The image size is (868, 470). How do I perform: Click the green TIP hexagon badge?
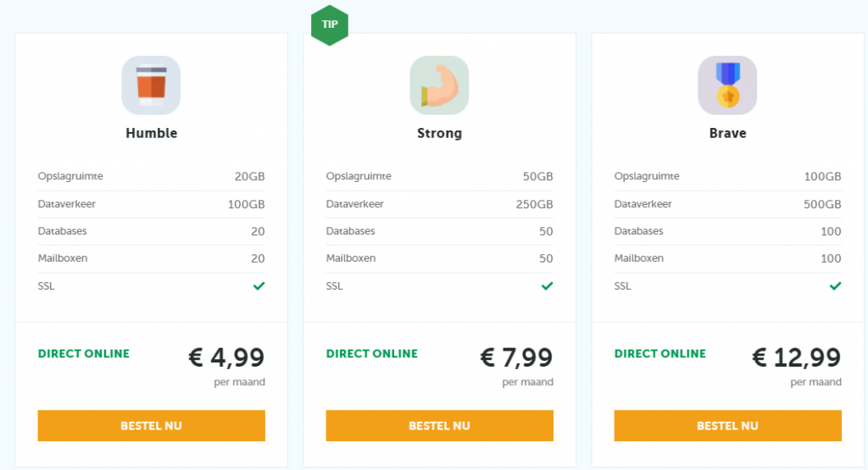point(330,25)
